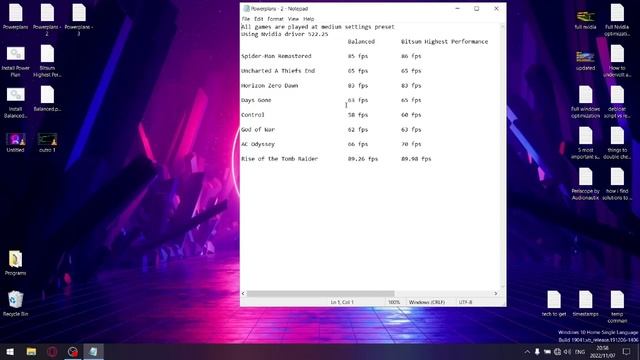Click the 'Using Nvidia driver 522.25' line
This screenshot has width=640, height=360.
coord(284,34)
